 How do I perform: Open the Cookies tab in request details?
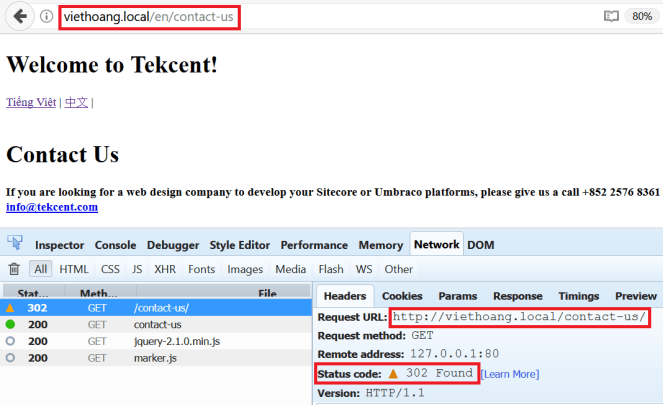[x=402, y=296]
